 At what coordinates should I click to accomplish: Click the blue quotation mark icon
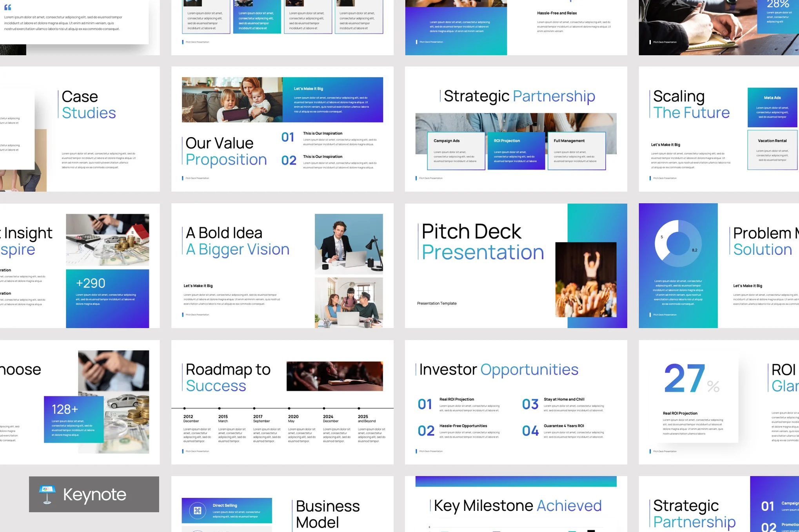(x=8, y=7)
